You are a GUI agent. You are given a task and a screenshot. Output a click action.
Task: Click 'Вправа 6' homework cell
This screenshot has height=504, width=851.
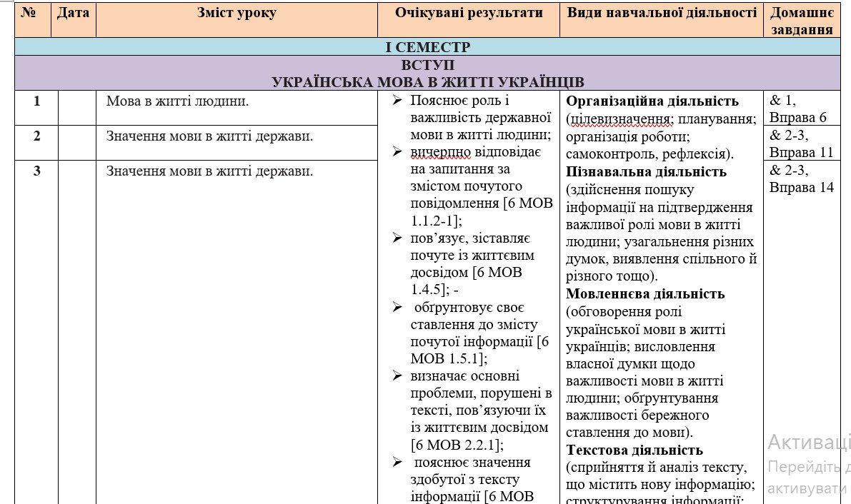(797, 117)
